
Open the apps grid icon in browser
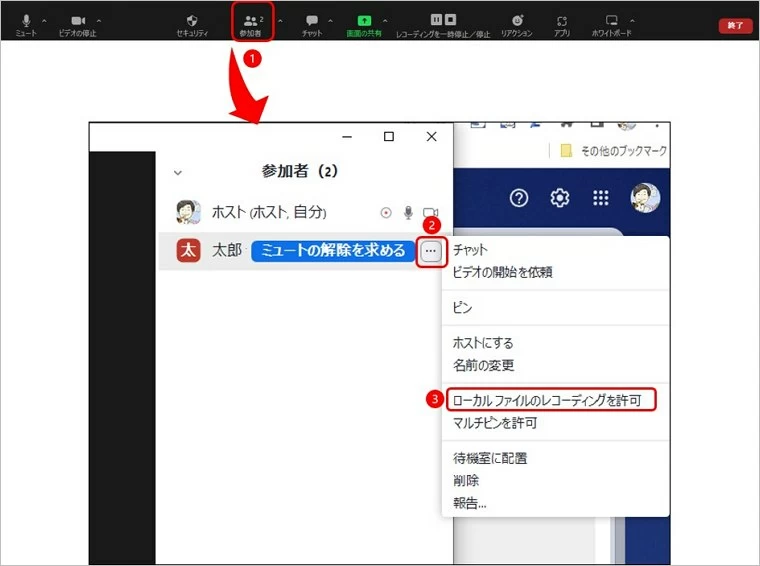[x=601, y=198]
